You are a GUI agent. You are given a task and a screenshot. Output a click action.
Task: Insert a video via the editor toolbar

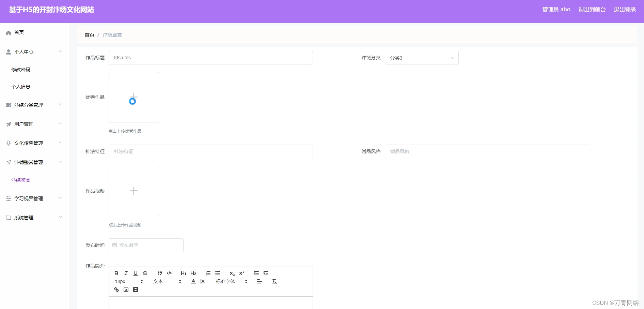click(x=135, y=290)
